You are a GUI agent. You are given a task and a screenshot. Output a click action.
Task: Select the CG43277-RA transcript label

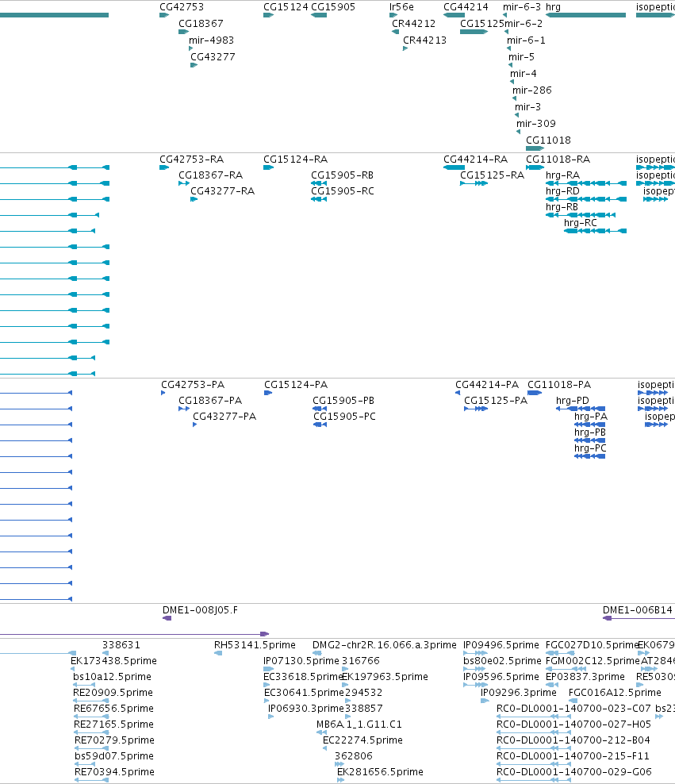pyautogui.click(x=223, y=191)
